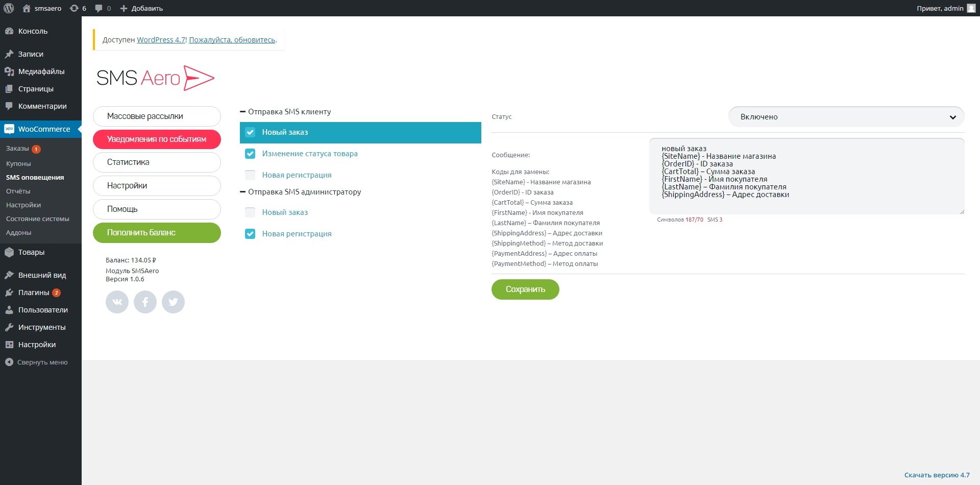Follow the Пожалуйста, обновитесь link
Screen dimensions: 980x485
(x=232, y=40)
